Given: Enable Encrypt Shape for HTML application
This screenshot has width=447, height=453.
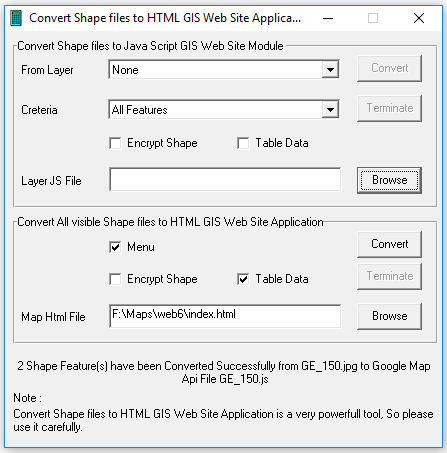Looking at the screenshot, I should 115,279.
